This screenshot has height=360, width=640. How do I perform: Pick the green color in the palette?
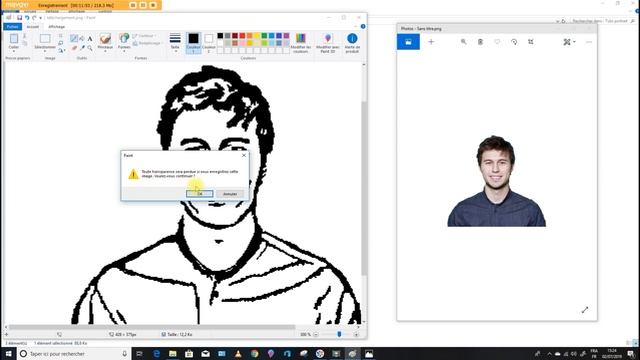[264, 36]
